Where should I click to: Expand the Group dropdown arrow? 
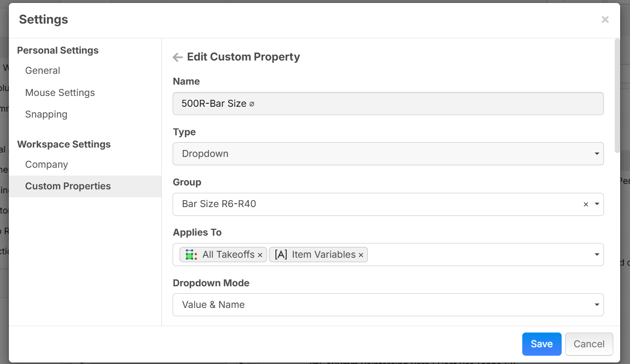tap(597, 204)
